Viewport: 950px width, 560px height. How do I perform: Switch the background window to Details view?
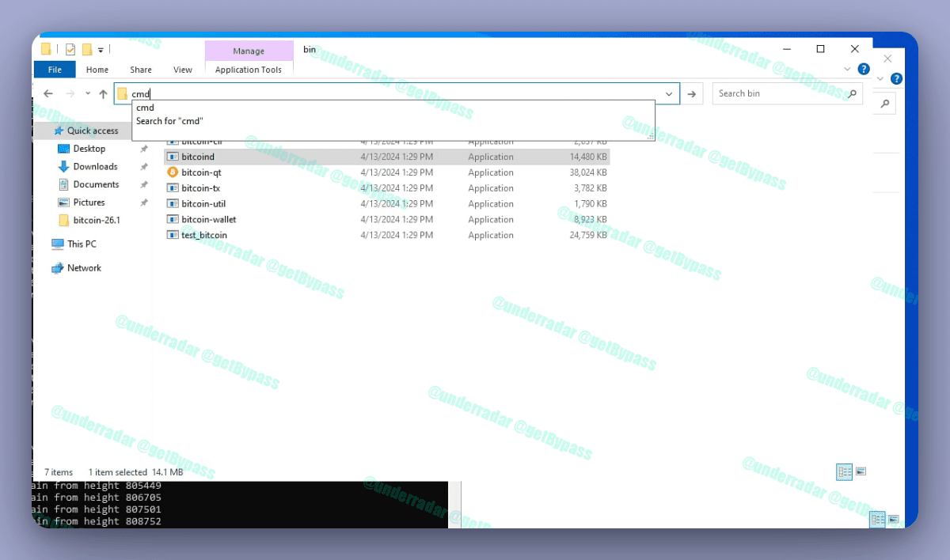(x=877, y=520)
